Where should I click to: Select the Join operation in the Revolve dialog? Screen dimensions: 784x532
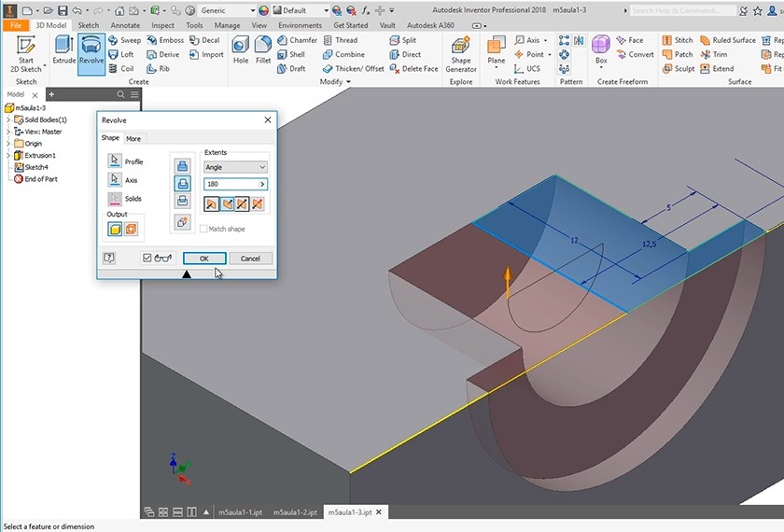(x=183, y=166)
